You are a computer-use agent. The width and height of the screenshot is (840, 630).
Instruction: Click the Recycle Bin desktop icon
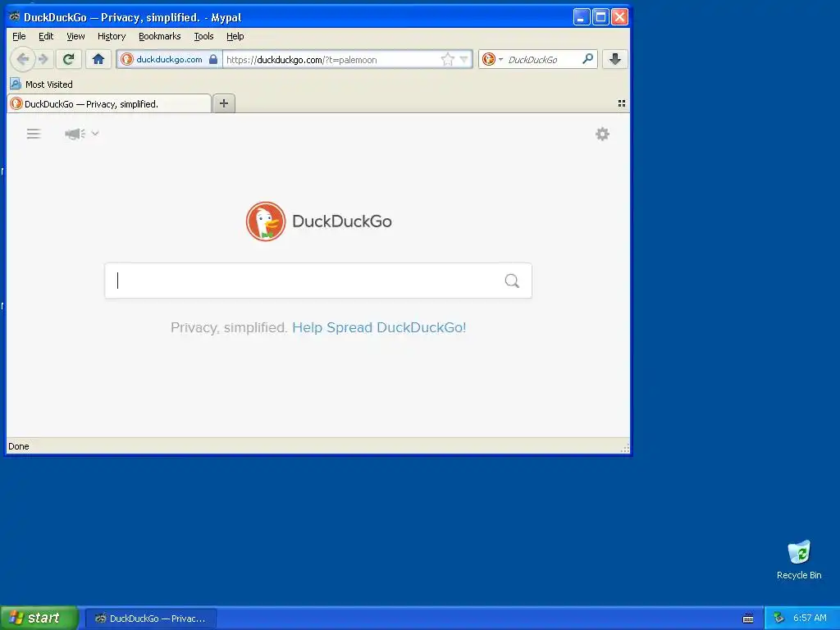pos(799,559)
